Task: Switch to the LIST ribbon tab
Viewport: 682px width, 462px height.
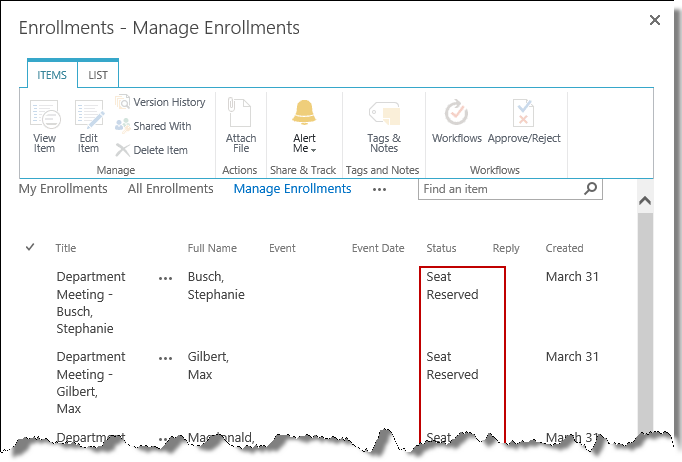Action: click(98, 75)
